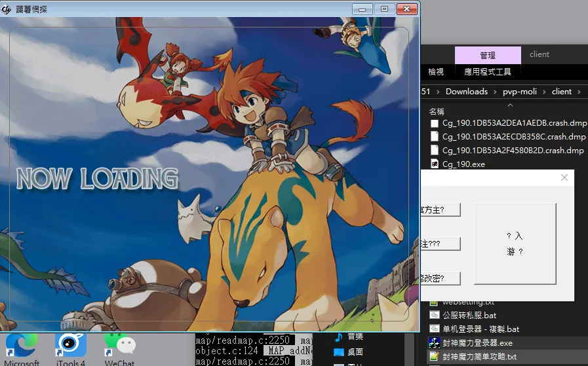Image resolution: width=588 pixels, height=366 pixels.
Task: Click the NOW LOADING text in game
Action: (97, 178)
